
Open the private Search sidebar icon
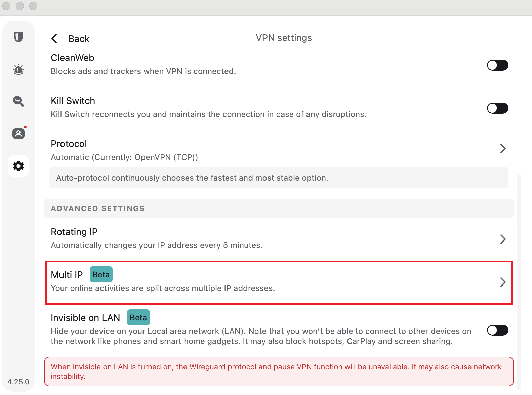click(18, 101)
